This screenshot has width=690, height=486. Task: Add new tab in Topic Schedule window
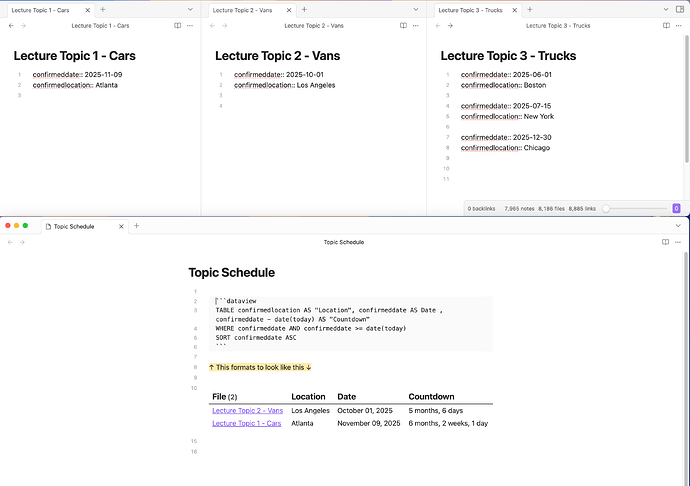tap(136, 226)
